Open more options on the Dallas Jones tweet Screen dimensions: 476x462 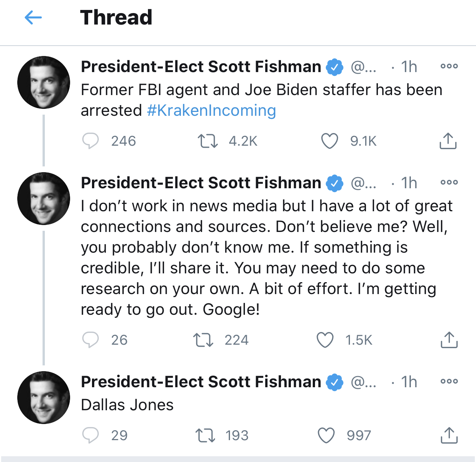tap(449, 381)
